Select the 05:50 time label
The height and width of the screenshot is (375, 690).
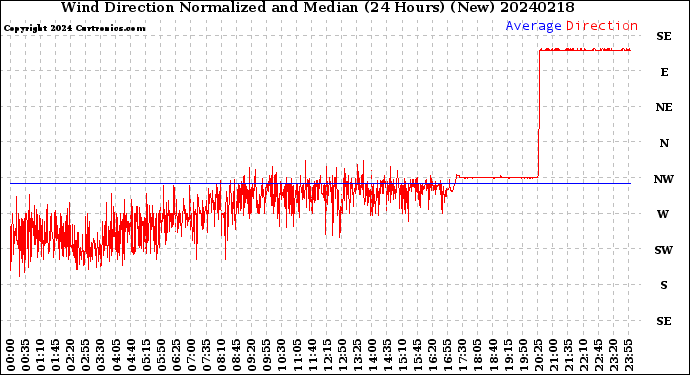[x=161, y=355]
